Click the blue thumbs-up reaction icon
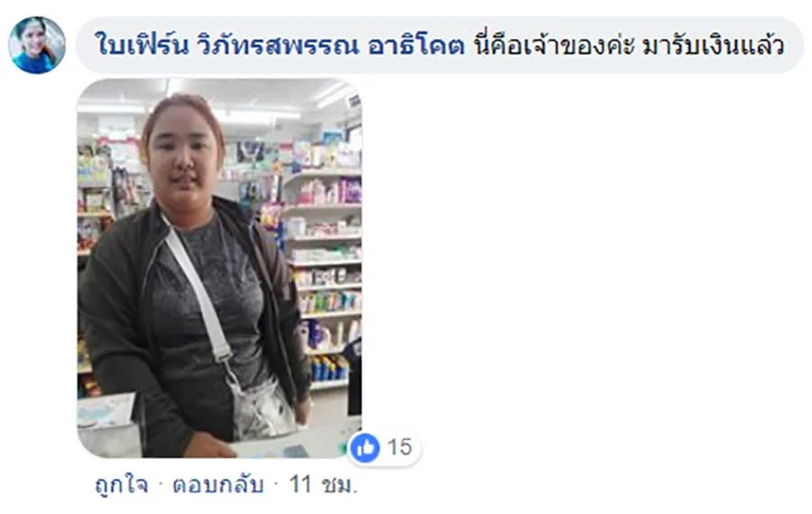 point(364,447)
